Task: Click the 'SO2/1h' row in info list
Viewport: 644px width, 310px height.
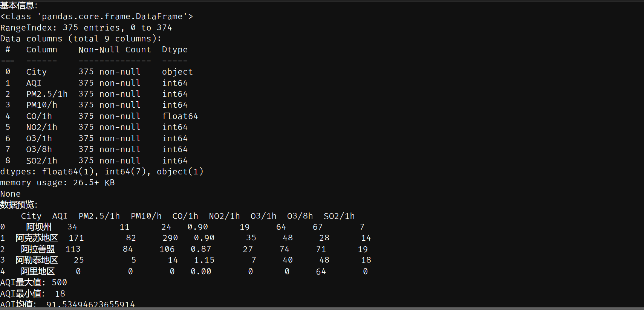Action: [41, 161]
